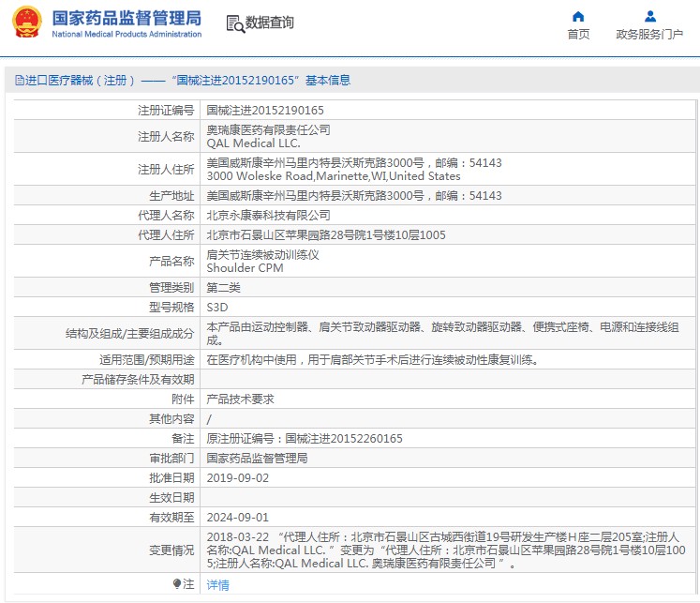Click the 注册人名称 label
The image size is (700, 603).
pyautogui.click(x=166, y=136)
